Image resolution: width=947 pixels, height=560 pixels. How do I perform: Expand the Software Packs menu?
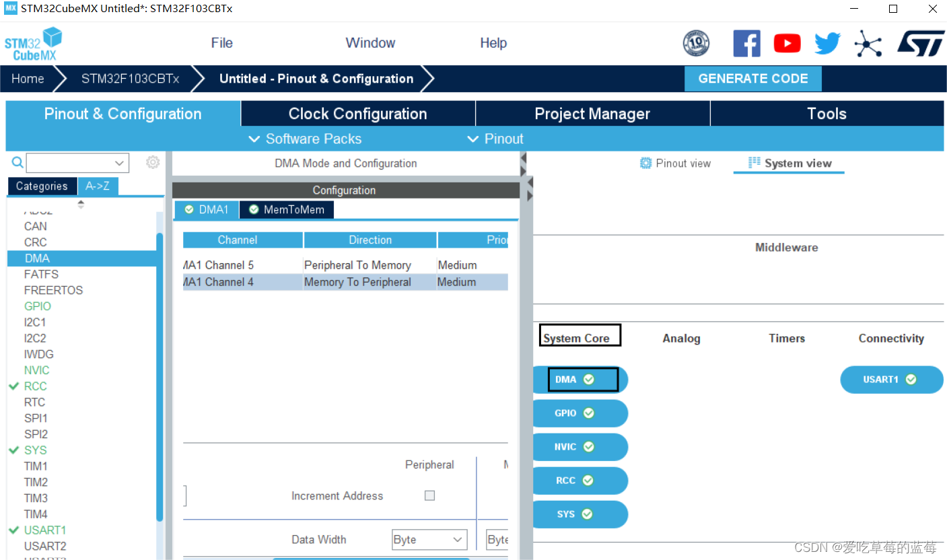305,139
